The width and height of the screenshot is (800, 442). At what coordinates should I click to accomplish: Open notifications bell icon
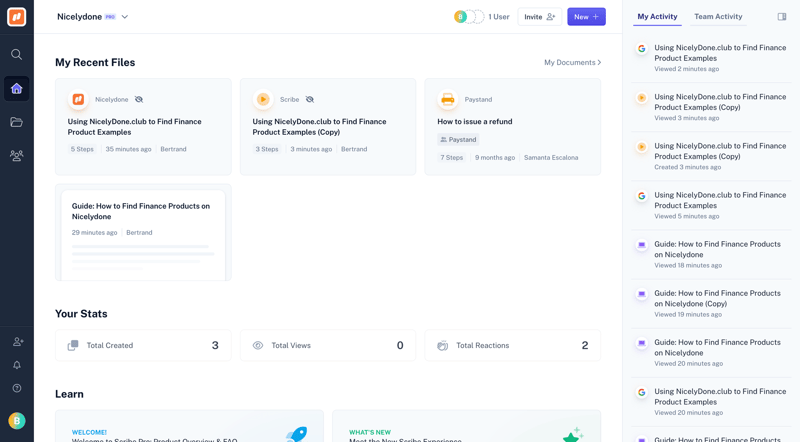tap(17, 365)
